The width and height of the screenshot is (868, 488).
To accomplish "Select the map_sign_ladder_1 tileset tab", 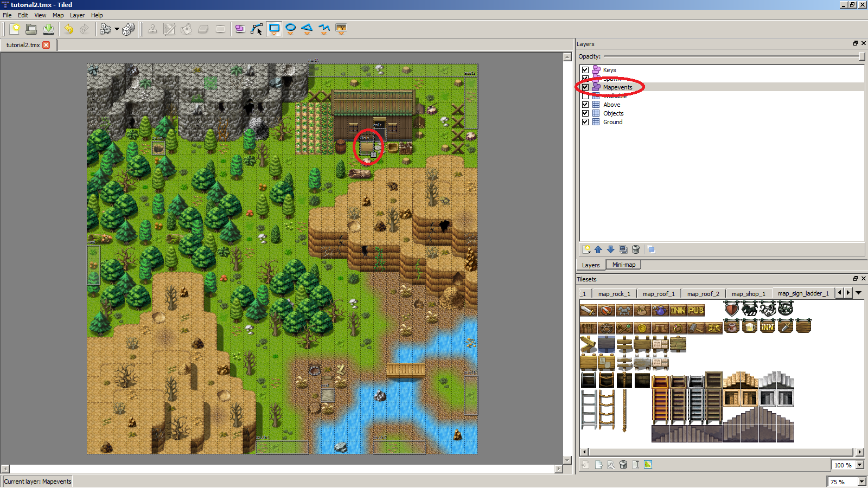I will [803, 293].
